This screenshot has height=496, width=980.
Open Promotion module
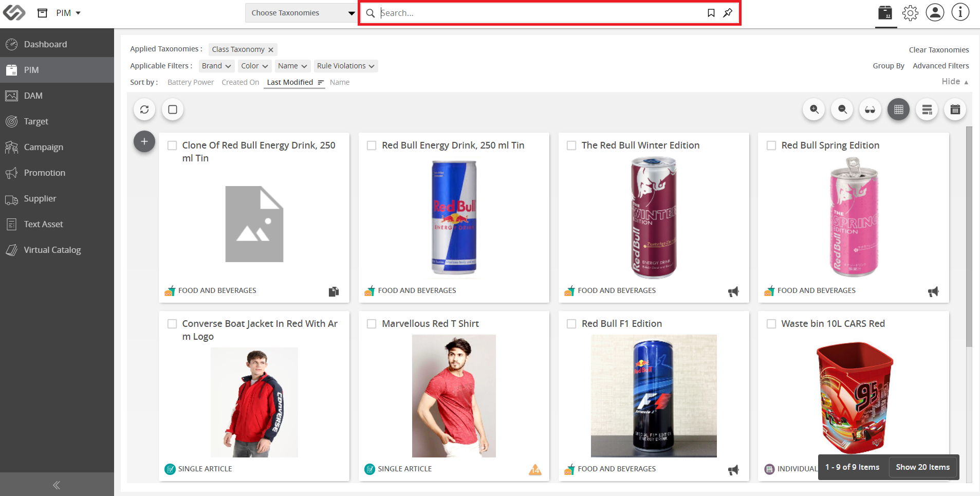click(x=57, y=173)
